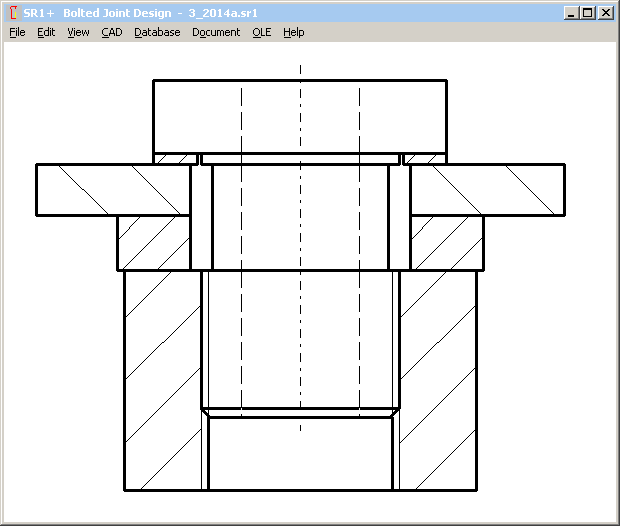Minimize the SR1+ window
This screenshot has width=620, height=526.
click(x=571, y=13)
